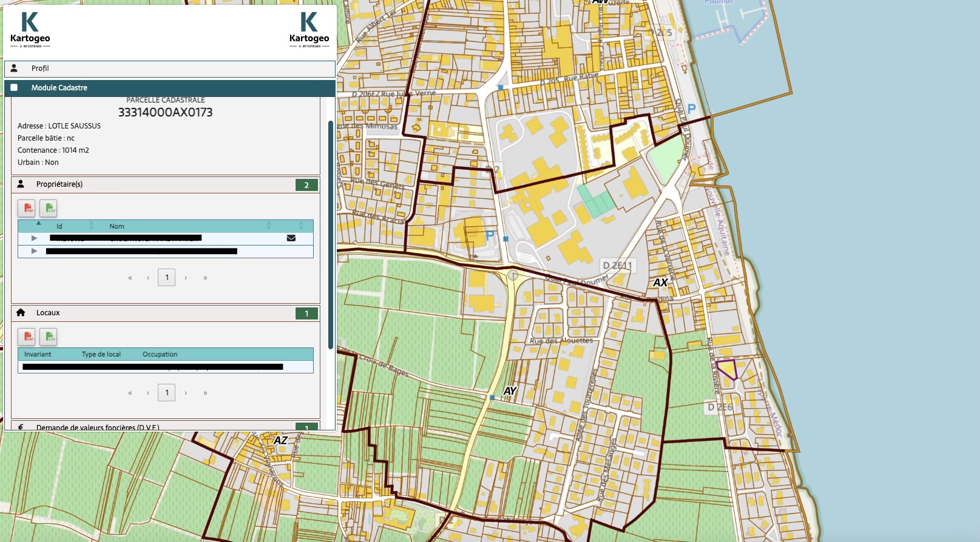Screen dimensions: 980x542
Task: Click the envelope mail icon on the first owner row
Action: (x=291, y=238)
